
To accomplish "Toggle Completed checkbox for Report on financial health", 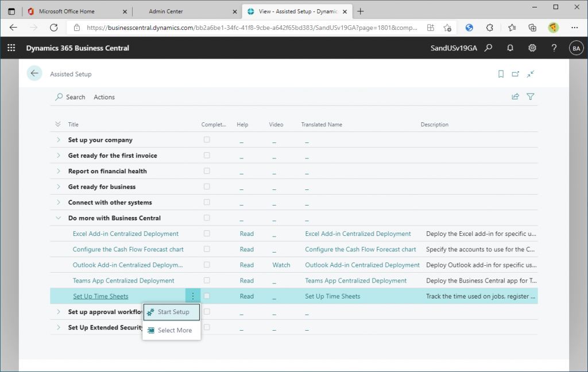I will click(207, 171).
